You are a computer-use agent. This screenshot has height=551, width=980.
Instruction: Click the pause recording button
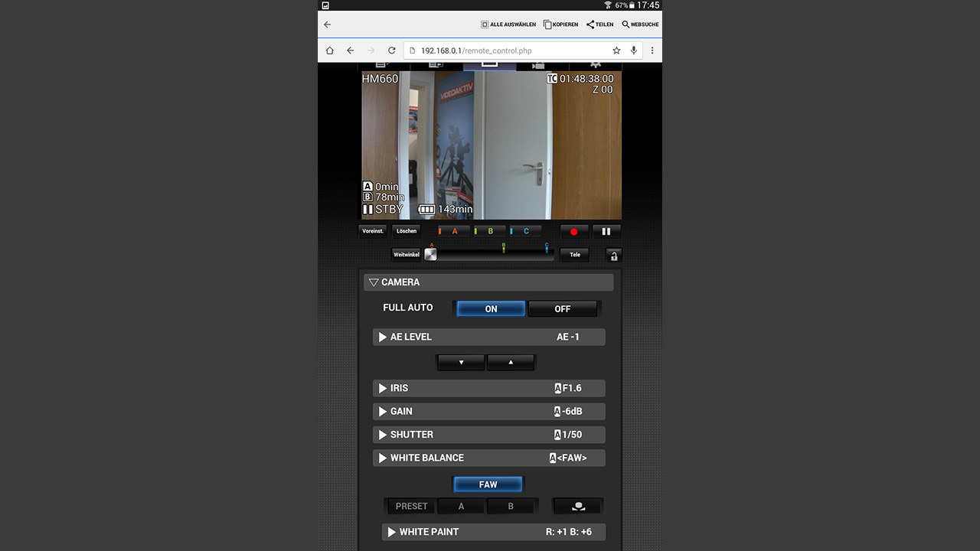(x=606, y=231)
